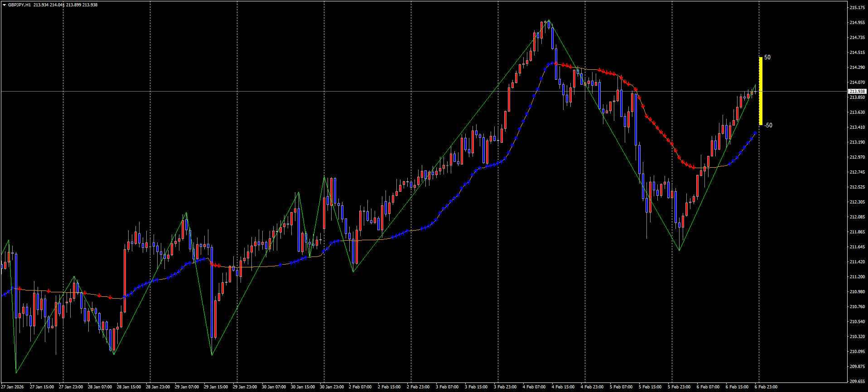The image size is (868, 392).
Task: Click the first red arrow after the 4 Feb peak
Action: pos(556,64)
